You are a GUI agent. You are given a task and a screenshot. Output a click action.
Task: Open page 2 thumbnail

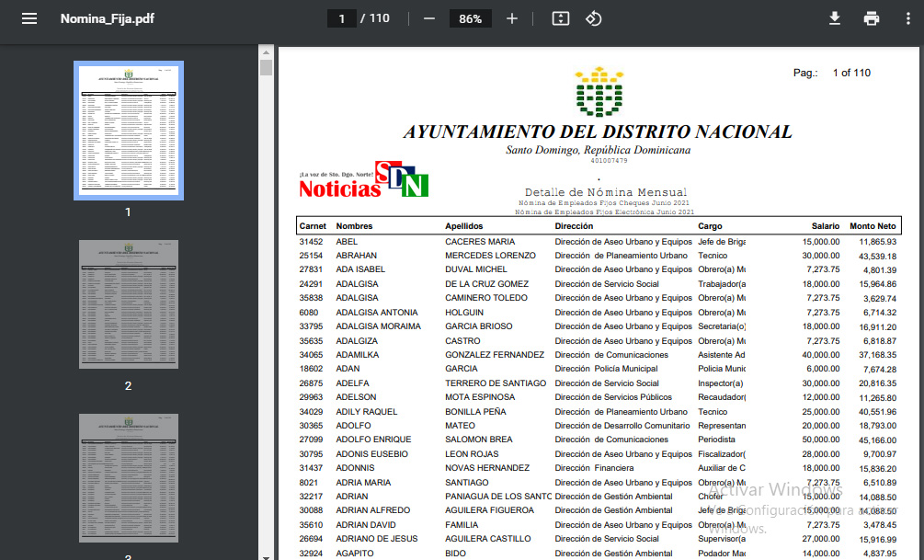click(x=128, y=305)
